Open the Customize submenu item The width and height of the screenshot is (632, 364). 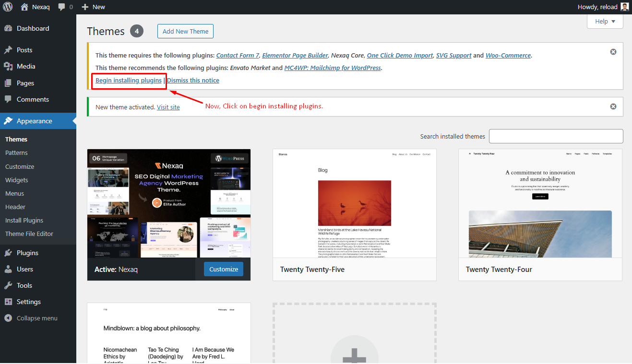(x=20, y=166)
